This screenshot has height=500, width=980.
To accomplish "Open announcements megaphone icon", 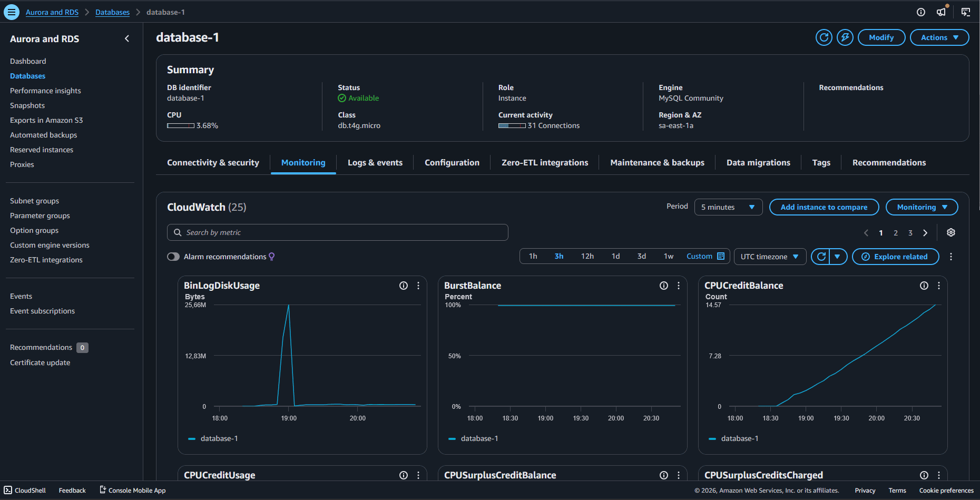I will click(x=942, y=12).
